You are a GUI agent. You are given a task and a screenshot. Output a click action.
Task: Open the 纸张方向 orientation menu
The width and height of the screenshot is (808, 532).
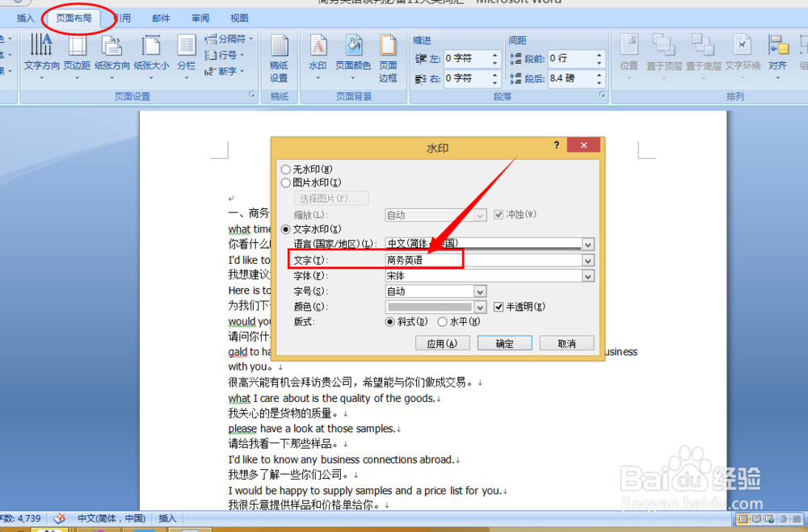click(112, 57)
